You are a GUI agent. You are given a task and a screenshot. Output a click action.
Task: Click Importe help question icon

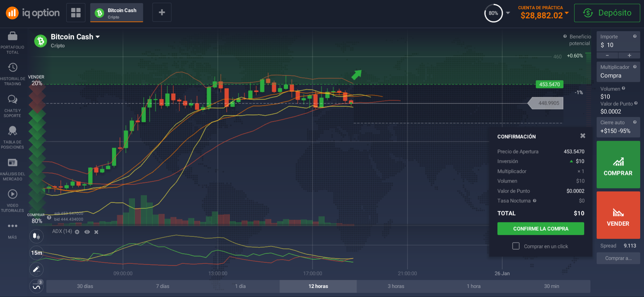pos(635,36)
